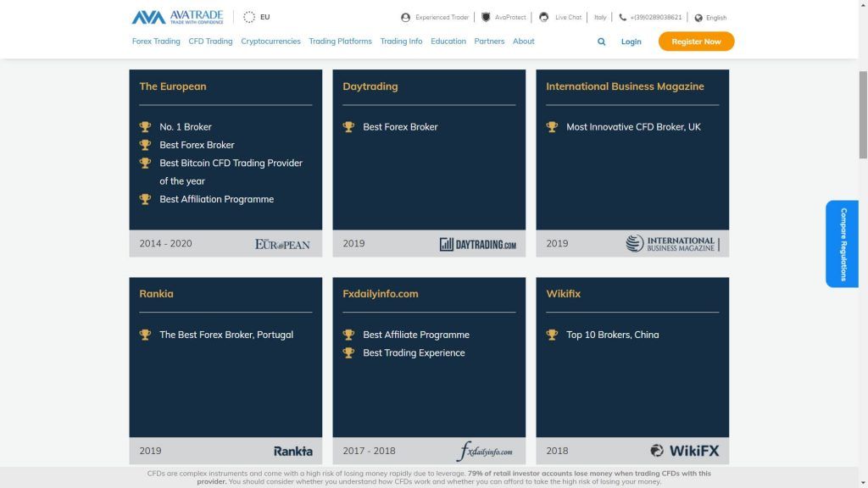Click the WikiFX logo

[x=685, y=451]
